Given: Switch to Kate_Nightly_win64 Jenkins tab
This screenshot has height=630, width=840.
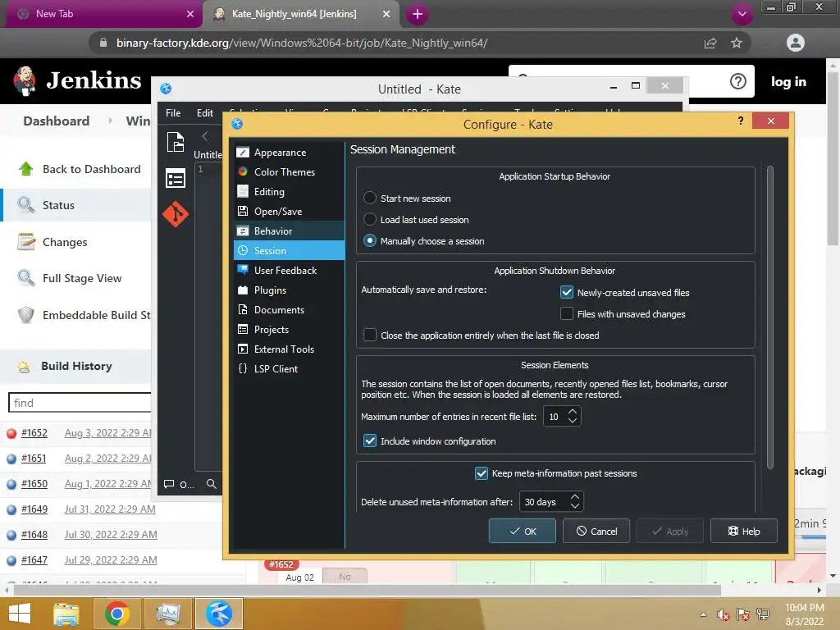Looking at the screenshot, I should (300, 14).
